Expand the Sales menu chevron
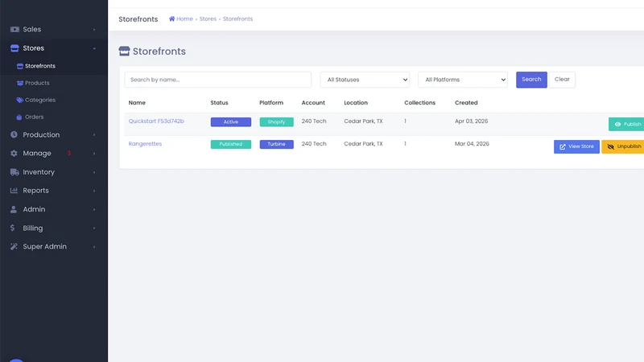The image size is (644, 362). click(94, 30)
